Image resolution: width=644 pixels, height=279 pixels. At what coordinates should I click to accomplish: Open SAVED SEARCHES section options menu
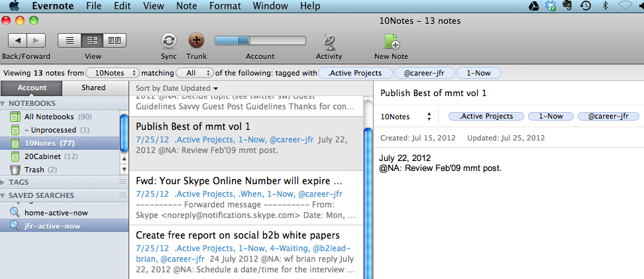click(x=123, y=195)
